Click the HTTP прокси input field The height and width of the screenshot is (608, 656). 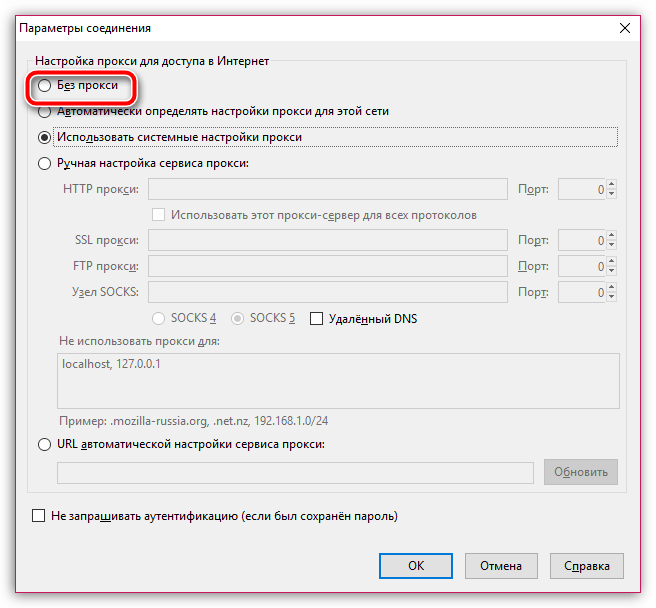click(328, 189)
